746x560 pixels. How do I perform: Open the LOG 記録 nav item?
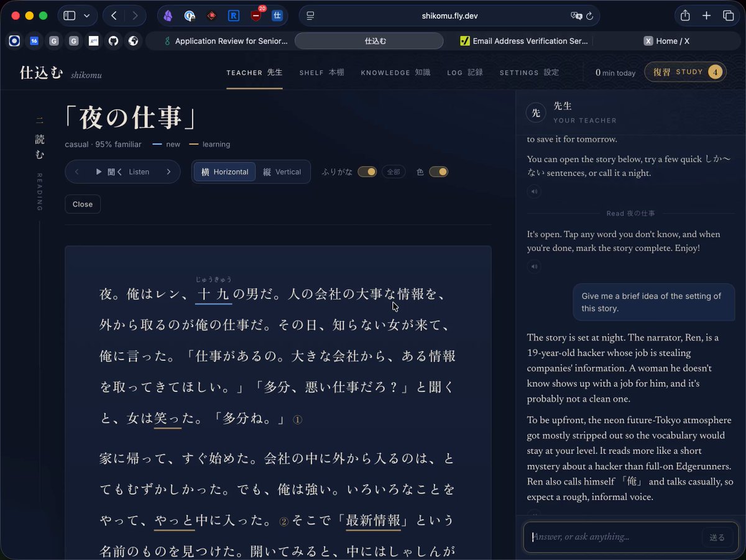click(x=465, y=73)
